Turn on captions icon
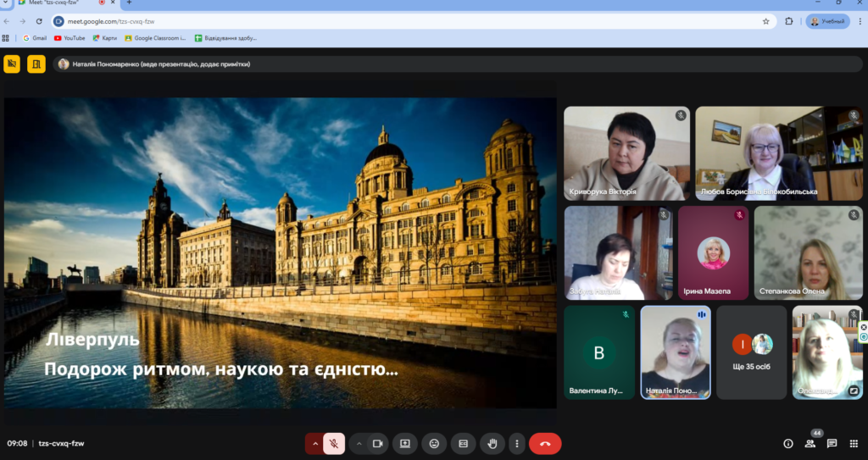 463,443
